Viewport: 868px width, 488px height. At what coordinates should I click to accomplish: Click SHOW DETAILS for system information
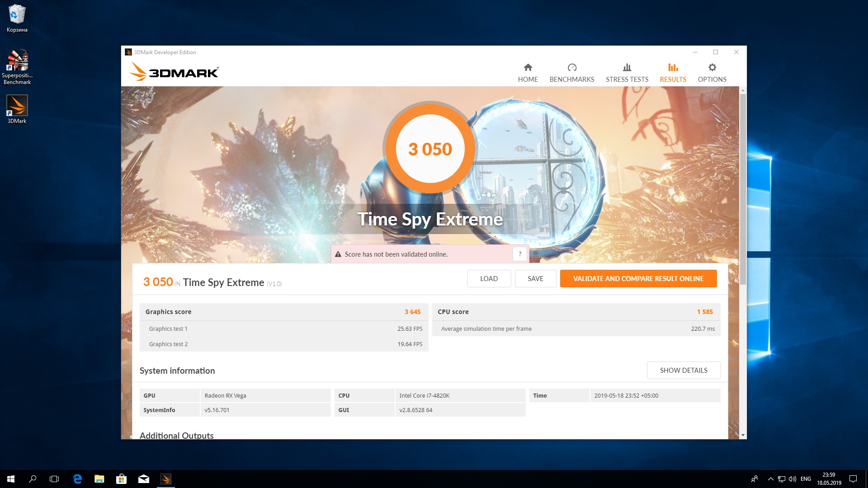tap(683, 371)
